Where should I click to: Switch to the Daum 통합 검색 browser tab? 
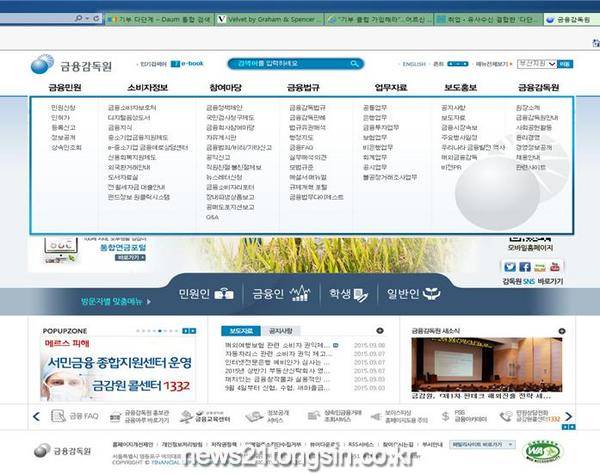[x=159, y=19]
